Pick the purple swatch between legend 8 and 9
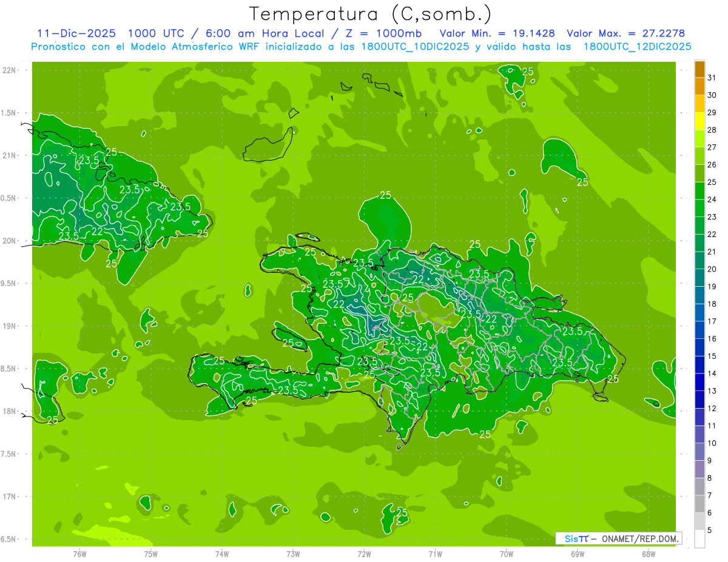 [699, 469]
